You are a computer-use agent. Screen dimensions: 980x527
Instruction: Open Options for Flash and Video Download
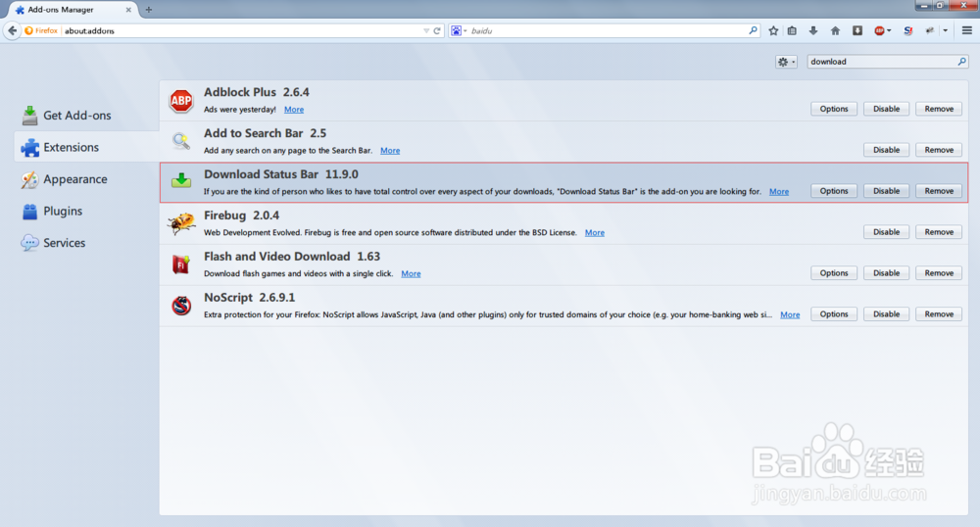coord(834,273)
